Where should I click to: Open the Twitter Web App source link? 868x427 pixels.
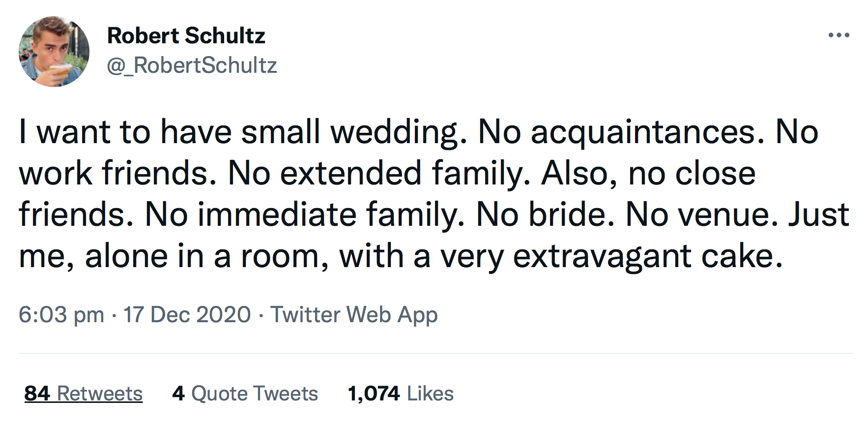pos(354,315)
